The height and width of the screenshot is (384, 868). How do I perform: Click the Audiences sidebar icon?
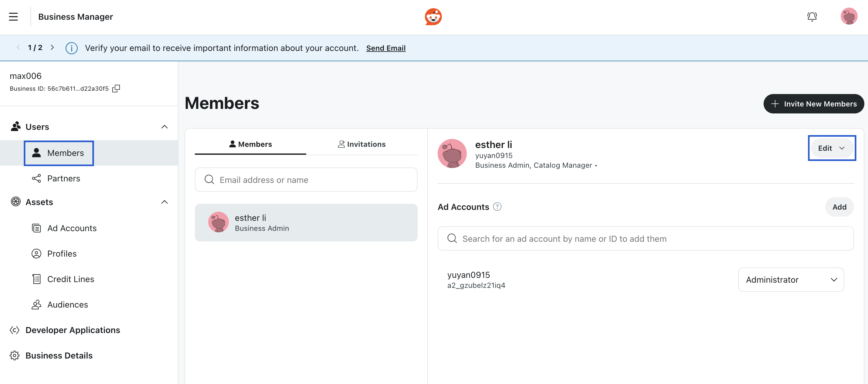click(36, 305)
